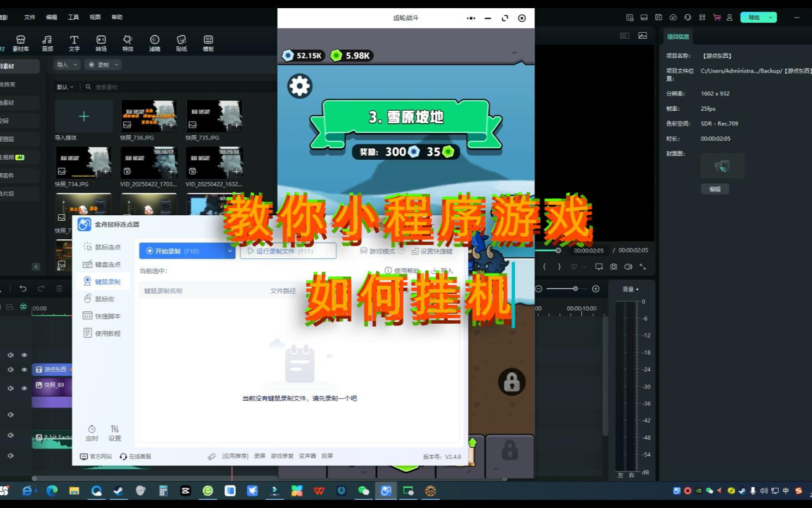
Task: Open the 编辑 menu
Action: [51, 17]
